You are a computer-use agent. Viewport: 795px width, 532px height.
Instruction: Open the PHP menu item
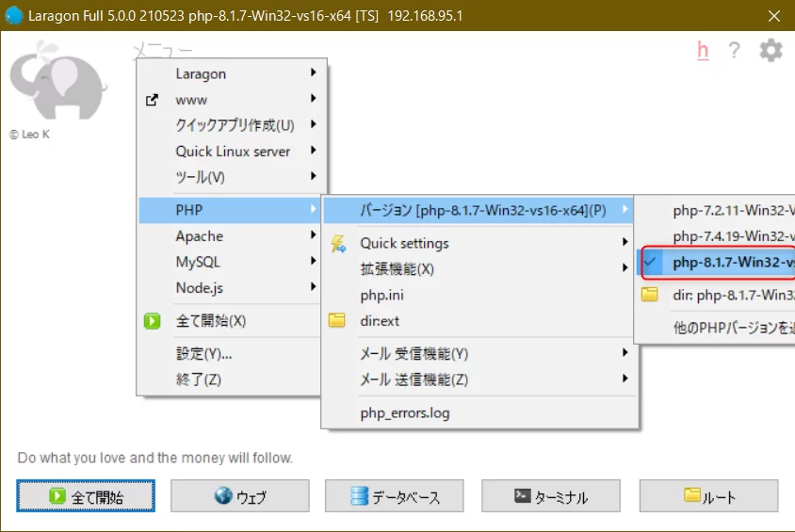230,210
